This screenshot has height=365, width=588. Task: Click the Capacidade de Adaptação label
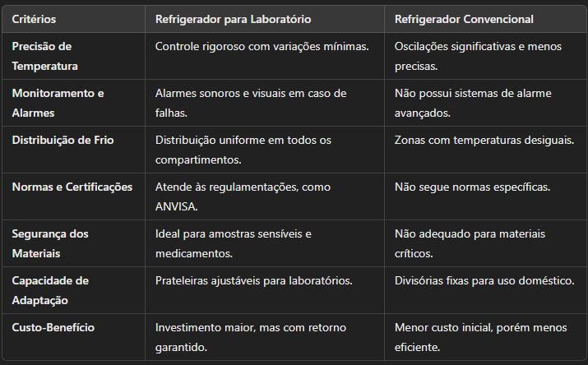pos(50,290)
